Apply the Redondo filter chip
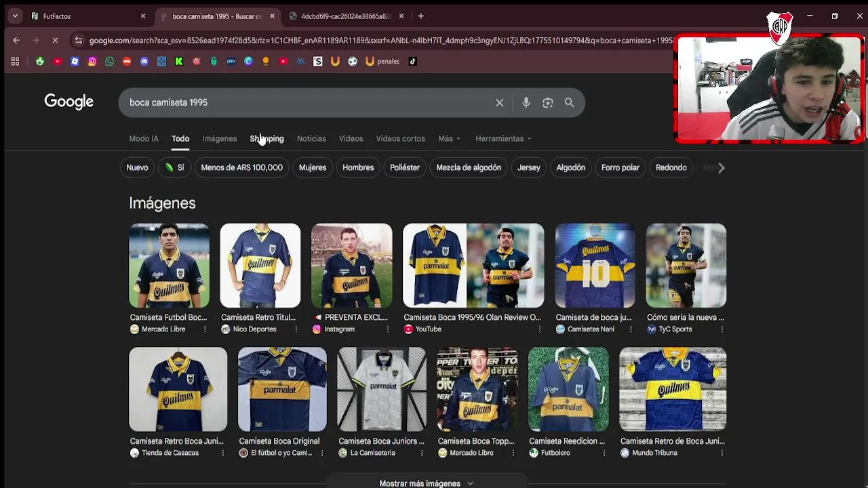The width and height of the screenshot is (868, 488). pos(671,167)
